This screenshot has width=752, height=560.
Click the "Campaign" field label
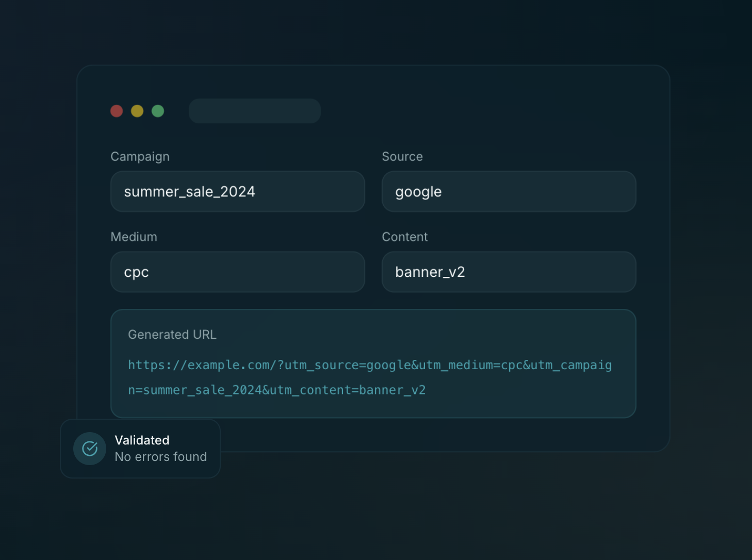click(x=140, y=157)
